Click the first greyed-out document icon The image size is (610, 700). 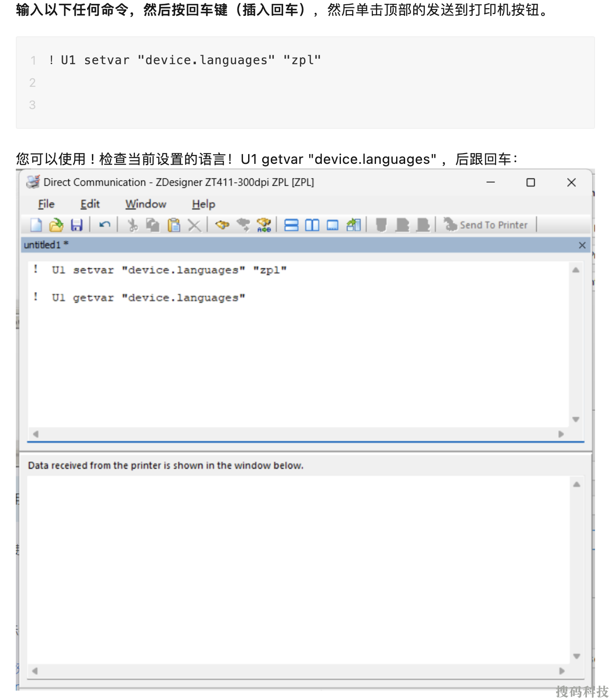pos(381,225)
